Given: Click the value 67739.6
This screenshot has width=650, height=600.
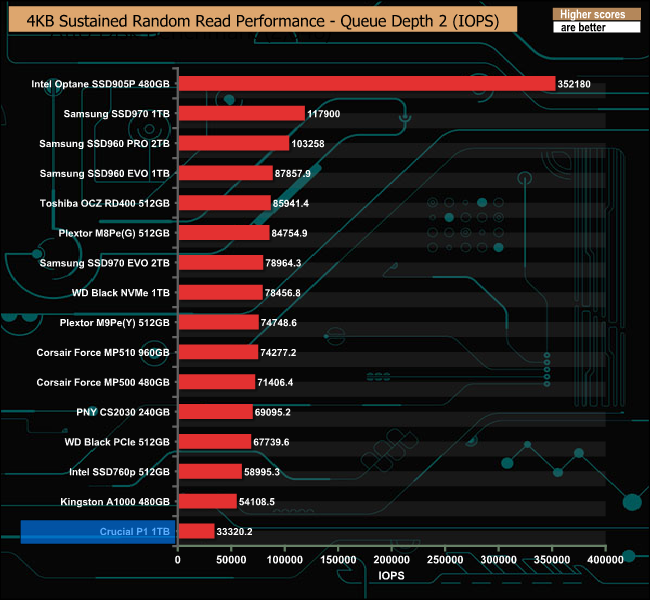Looking at the screenshot, I should 271,442.
